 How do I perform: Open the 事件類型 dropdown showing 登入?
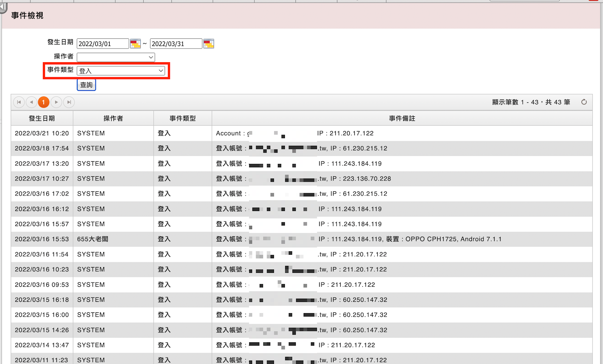coord(121,71)
